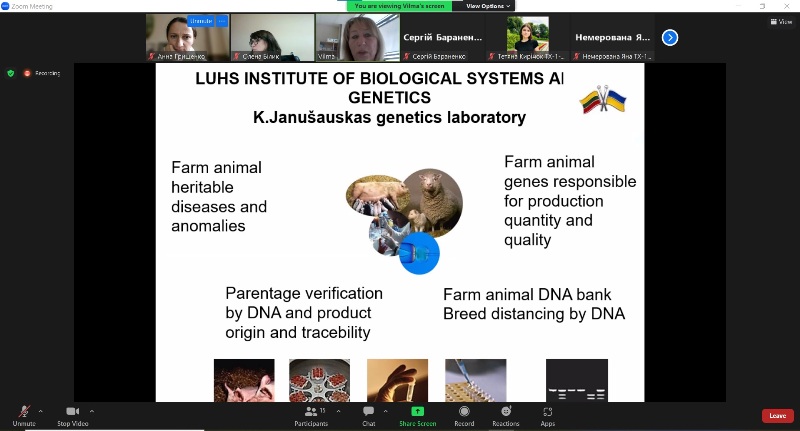This screenshot has width=800, height=431.
Task: Select Сергій Бараненко participant tile
Action: coord(442,37)
